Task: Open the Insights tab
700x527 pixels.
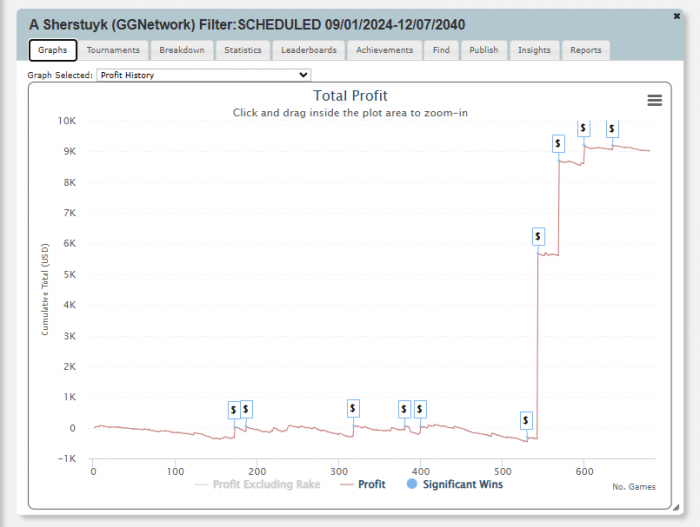Action: click(534, 50)
